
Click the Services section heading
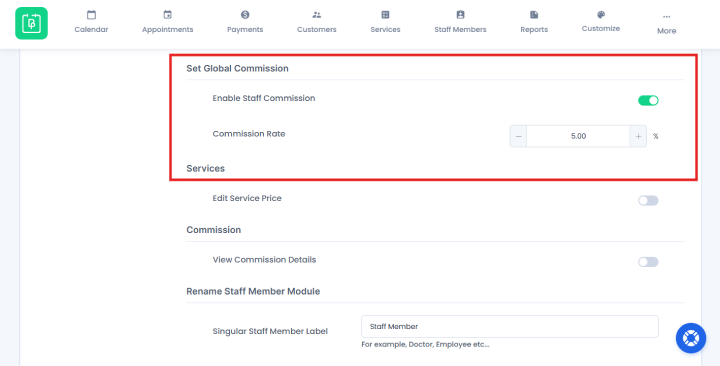click(x=205, y=169)
